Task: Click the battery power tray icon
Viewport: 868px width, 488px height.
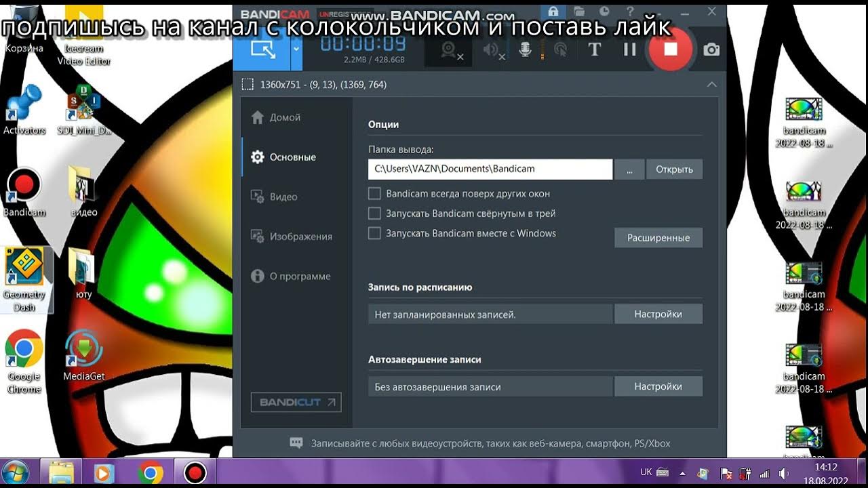Action: point(745,472)
